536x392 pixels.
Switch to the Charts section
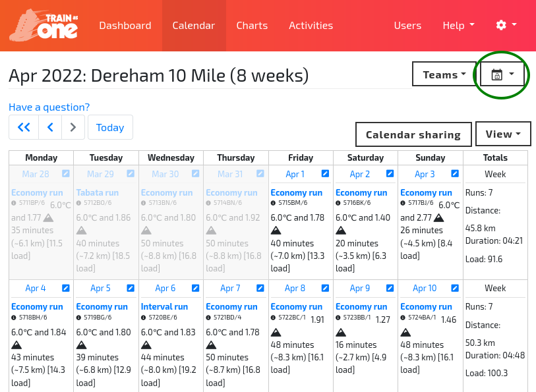252,25
